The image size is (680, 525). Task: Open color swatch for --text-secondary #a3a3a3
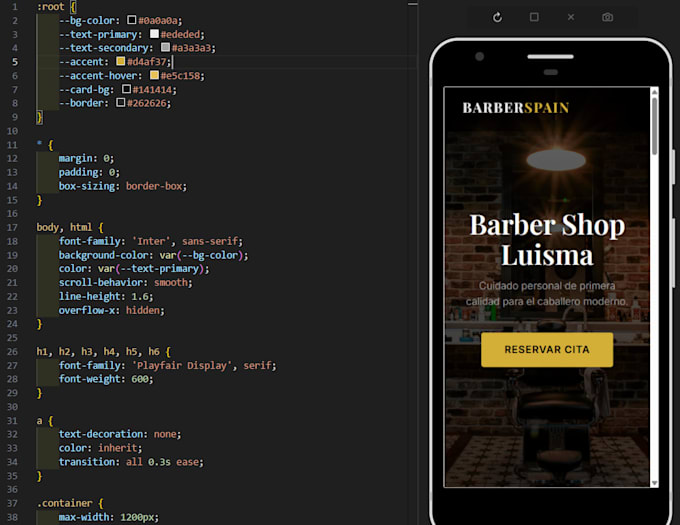click(165, 47)
